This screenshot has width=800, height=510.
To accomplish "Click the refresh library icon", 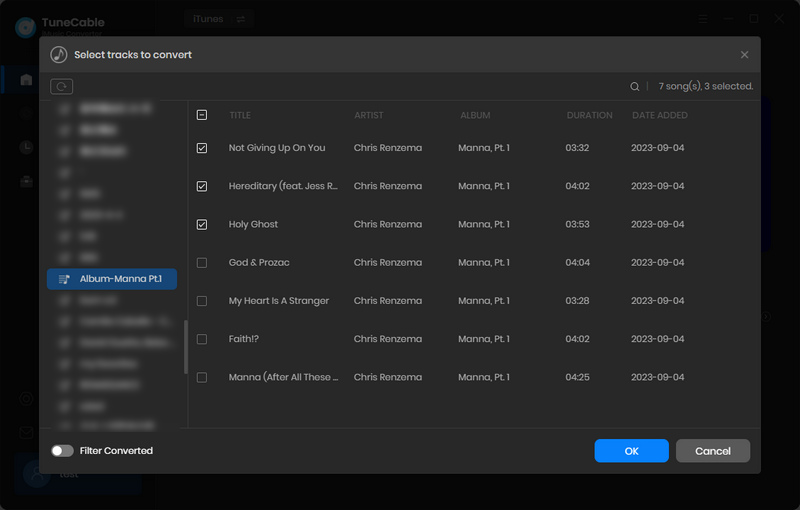I will (x=61, y=86).
